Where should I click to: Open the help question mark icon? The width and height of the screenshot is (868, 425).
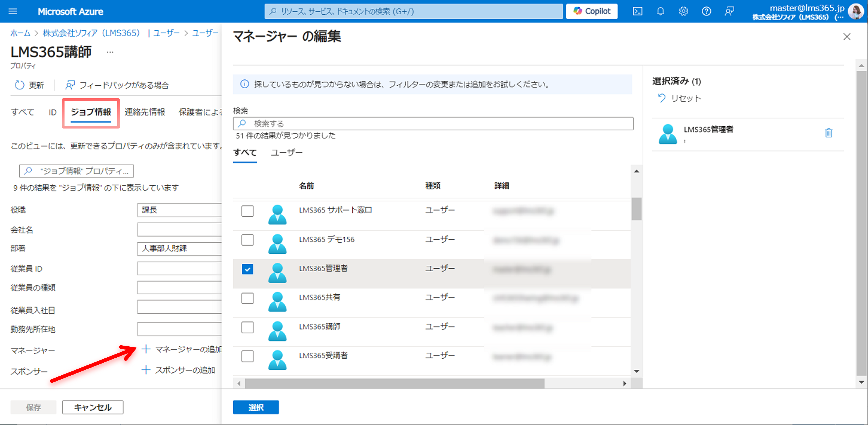tap(706, 11)
